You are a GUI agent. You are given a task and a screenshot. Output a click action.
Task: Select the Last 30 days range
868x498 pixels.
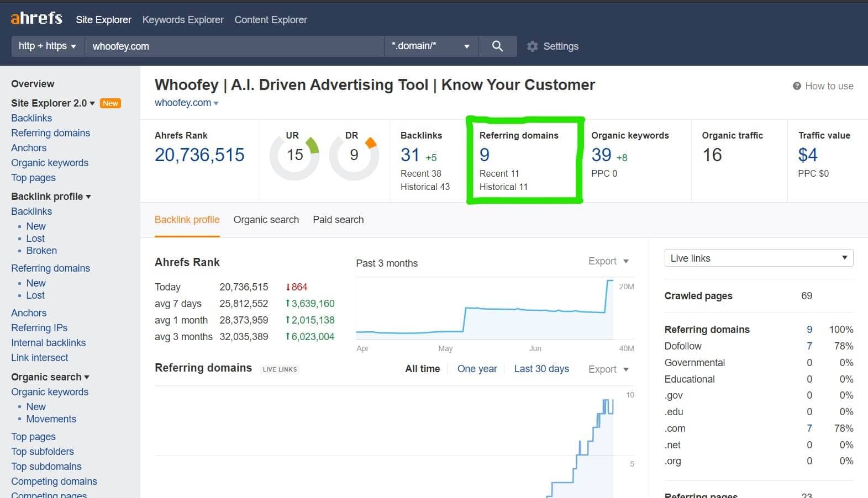(x=541, y=369)
